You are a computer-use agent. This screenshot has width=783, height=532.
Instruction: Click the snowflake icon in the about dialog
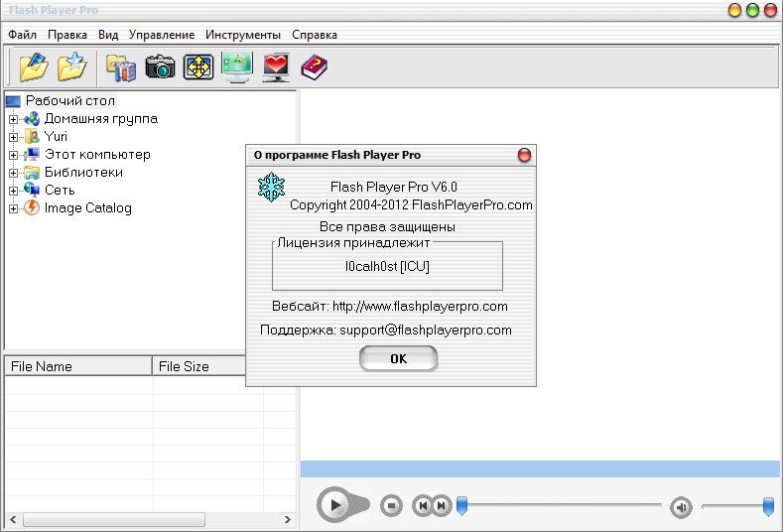(271, 187)
